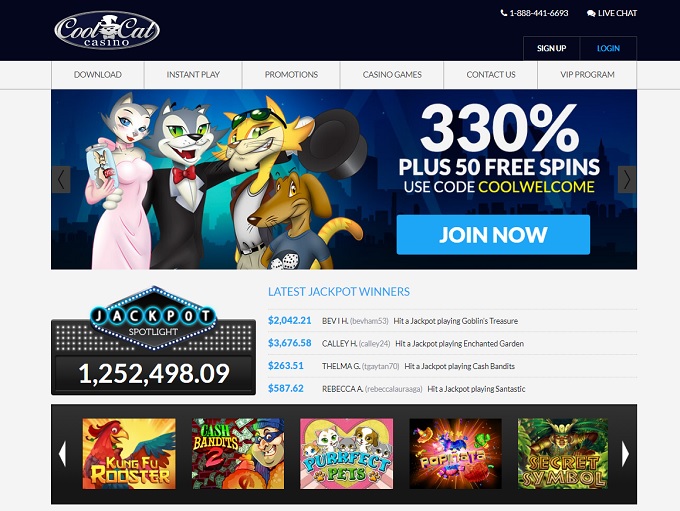Click the Cool Cat Casino logo
The height and width of the screenshot is (511, 680).
tap(107, 30)
